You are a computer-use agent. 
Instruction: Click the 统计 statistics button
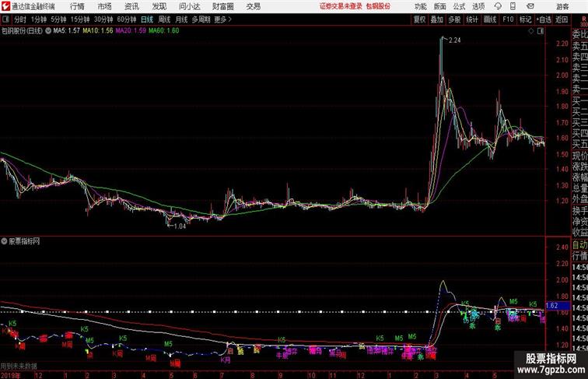(x=472, y=19)
